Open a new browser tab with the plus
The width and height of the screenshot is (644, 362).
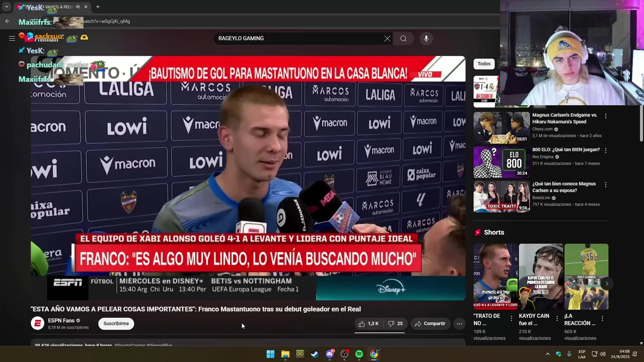(x=98, y=7)
